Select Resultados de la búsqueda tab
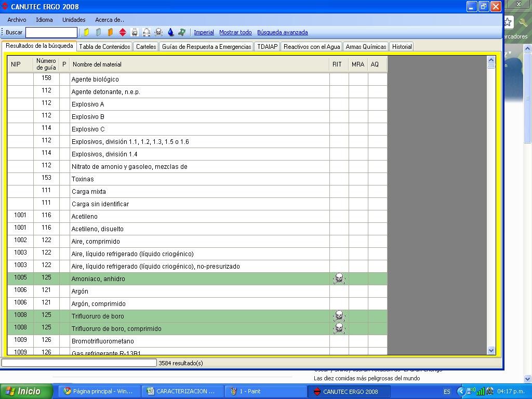The width and height of the screenshot is (532, 399). click(x=39, y=46)
